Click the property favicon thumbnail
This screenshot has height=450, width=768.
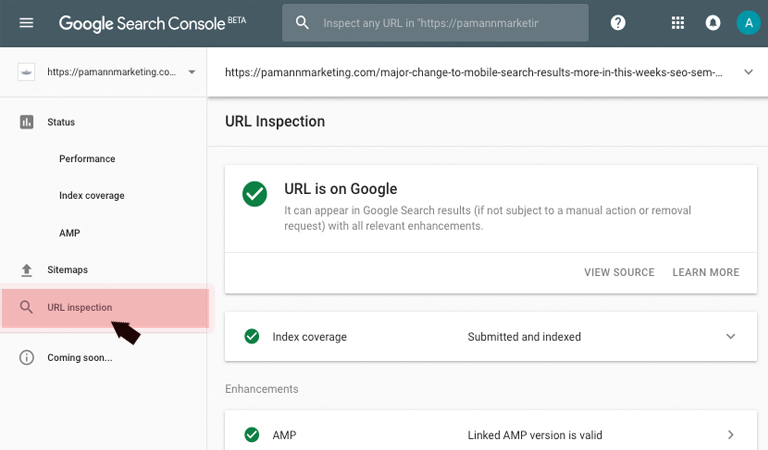click(26, 72)
